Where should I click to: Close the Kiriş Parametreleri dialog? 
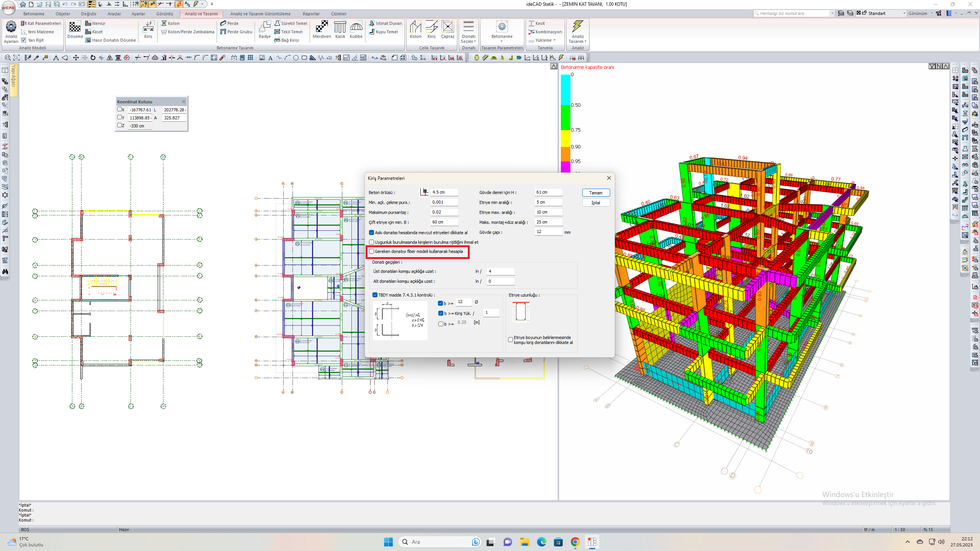click(x=609, y=178)
